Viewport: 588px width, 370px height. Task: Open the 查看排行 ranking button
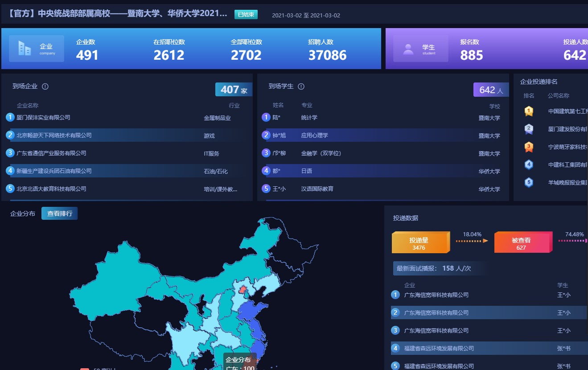point(60,214)
